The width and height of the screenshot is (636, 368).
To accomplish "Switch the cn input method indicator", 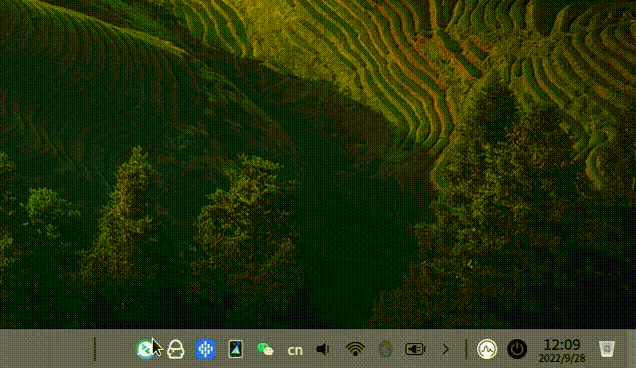I will click(x=295, y=350).
